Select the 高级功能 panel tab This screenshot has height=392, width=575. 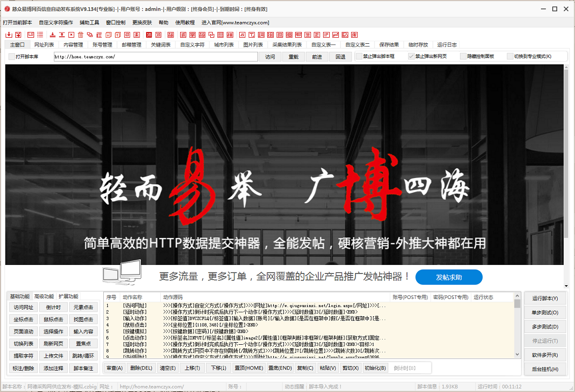tap(44, 296)
